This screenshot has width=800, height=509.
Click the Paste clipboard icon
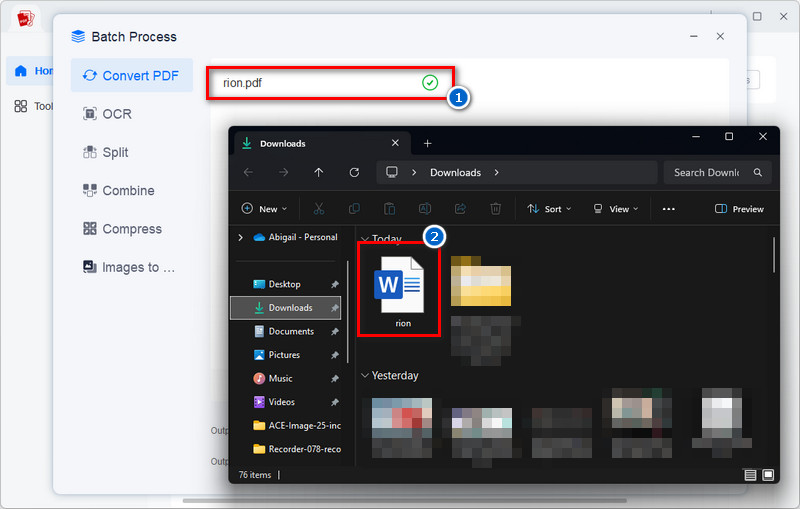click(x=389, y=209)
